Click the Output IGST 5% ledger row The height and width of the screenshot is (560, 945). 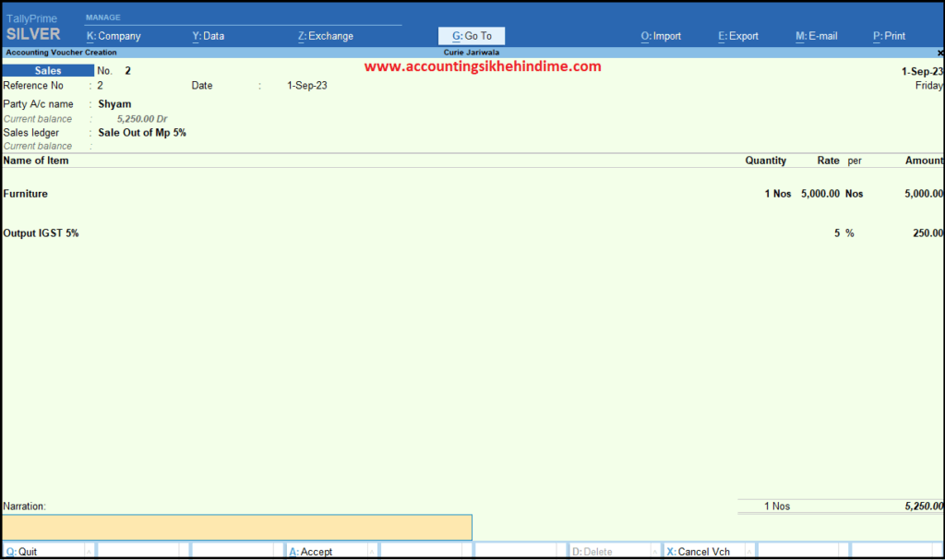coord(41,233)
